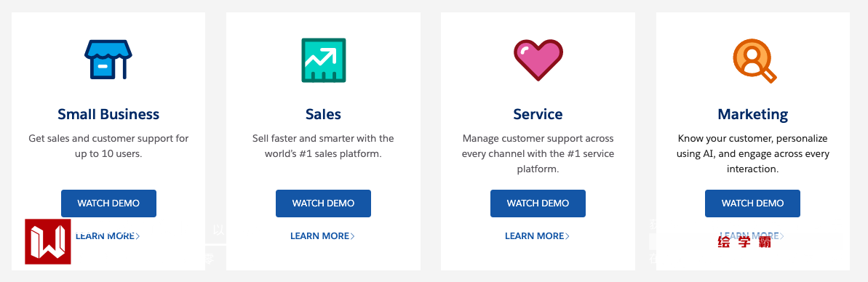Select the Small Business heading

pos(108,114)
